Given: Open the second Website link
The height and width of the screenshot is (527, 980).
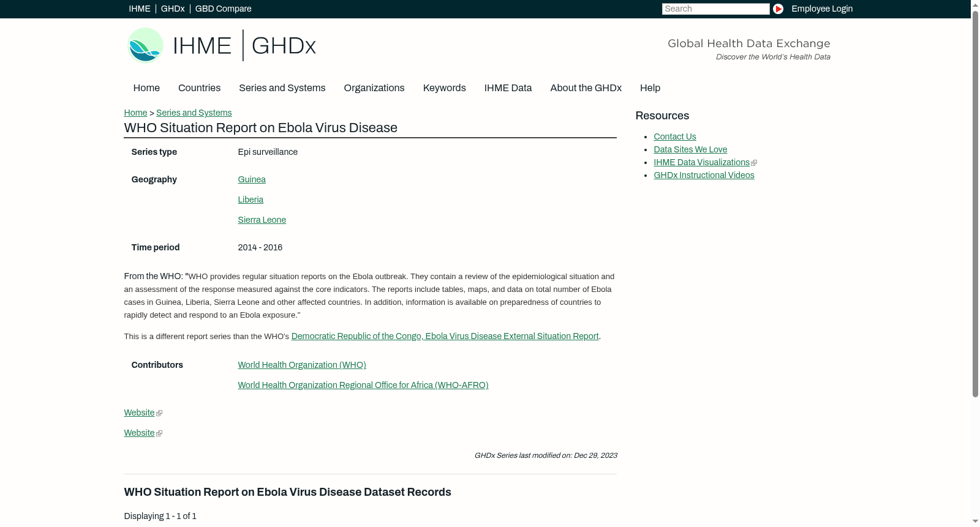Looking at the screenshot, I should tap(139, 433).
